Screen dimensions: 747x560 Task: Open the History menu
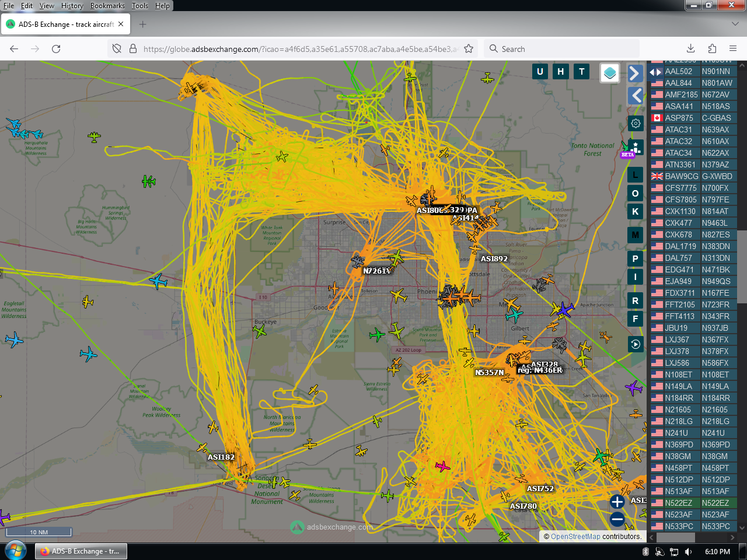click(x=72, y=6)
